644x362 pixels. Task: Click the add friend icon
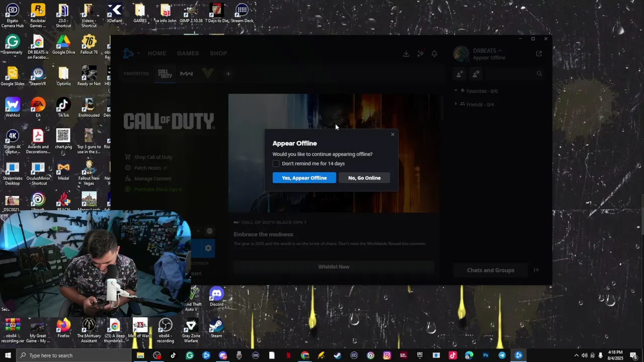coord(459,74)
